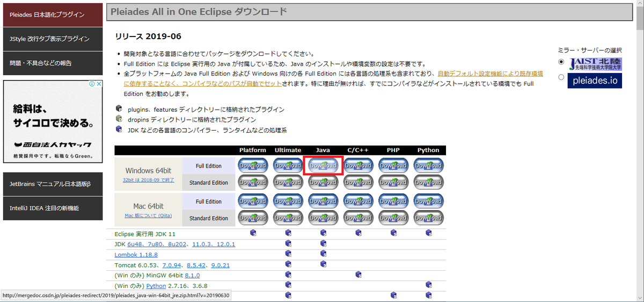Open the Tomcat 9.0.21 link
The image size is (644, 302).
(x=221, y=265)
